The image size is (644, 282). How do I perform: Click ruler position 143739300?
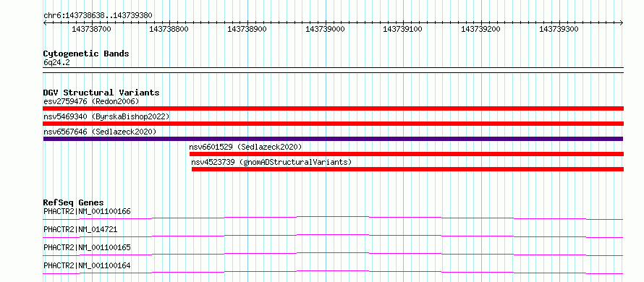pyautogui.click(x=559, y=29)
